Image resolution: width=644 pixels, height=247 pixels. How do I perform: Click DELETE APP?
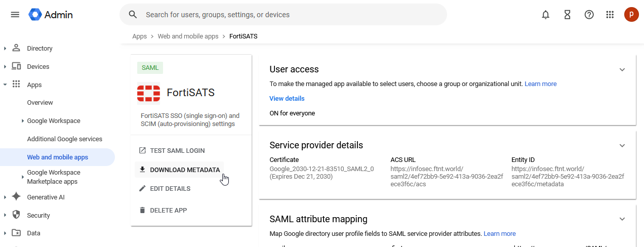click(x=169, y=211)
